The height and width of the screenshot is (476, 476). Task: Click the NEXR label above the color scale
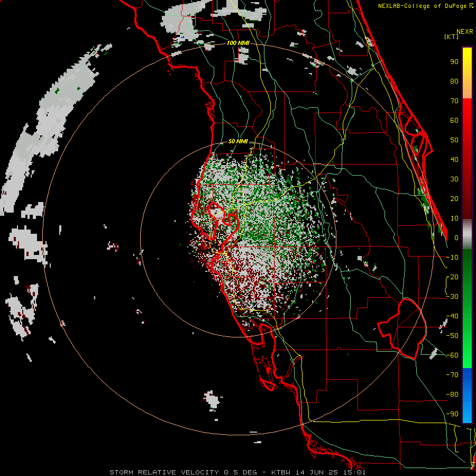[464, 32]
